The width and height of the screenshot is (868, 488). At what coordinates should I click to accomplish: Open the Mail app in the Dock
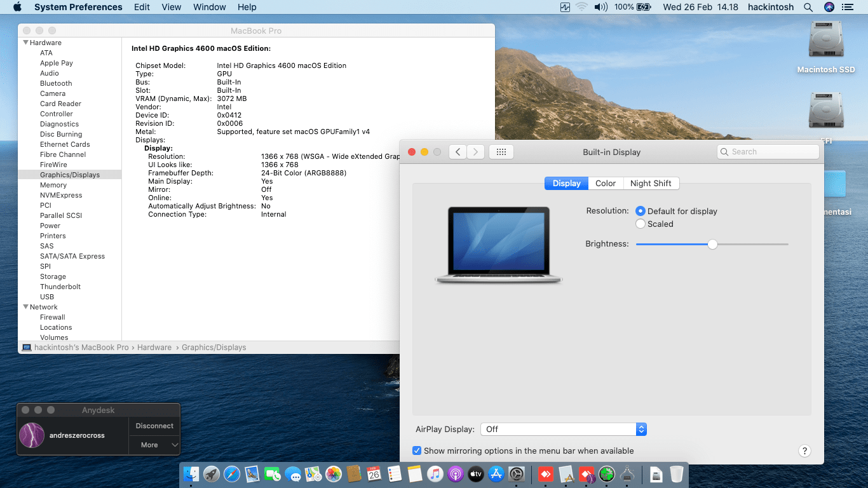(252, 474)
